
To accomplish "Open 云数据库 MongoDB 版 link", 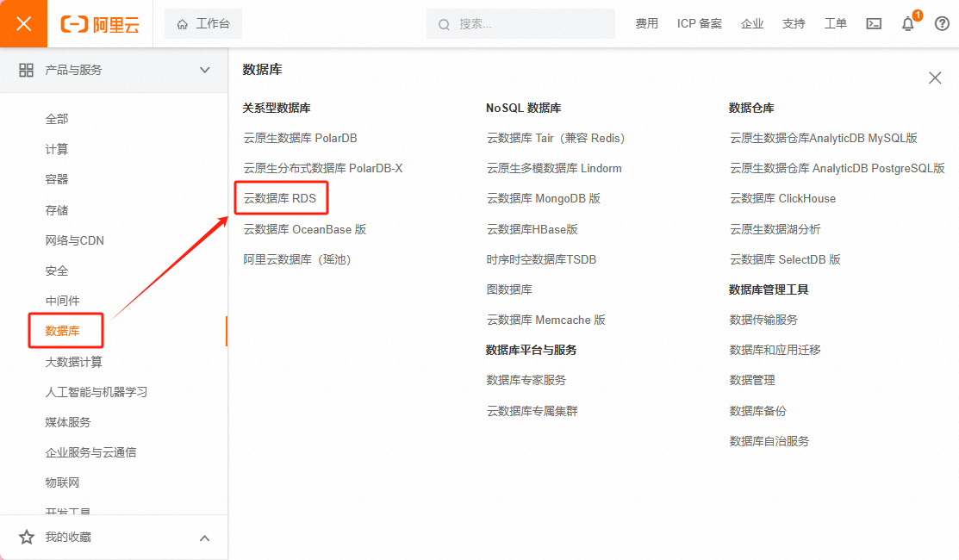I will click(543, 198).
